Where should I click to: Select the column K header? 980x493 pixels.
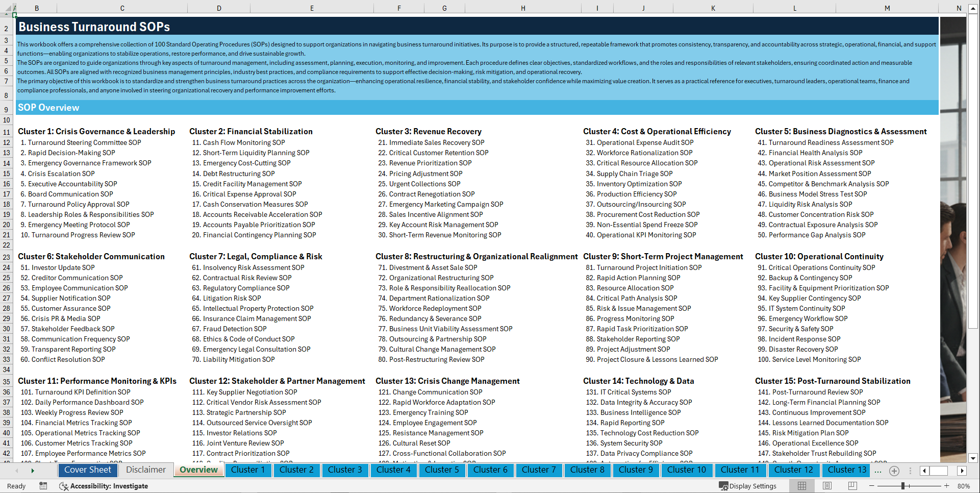[713, 8]
